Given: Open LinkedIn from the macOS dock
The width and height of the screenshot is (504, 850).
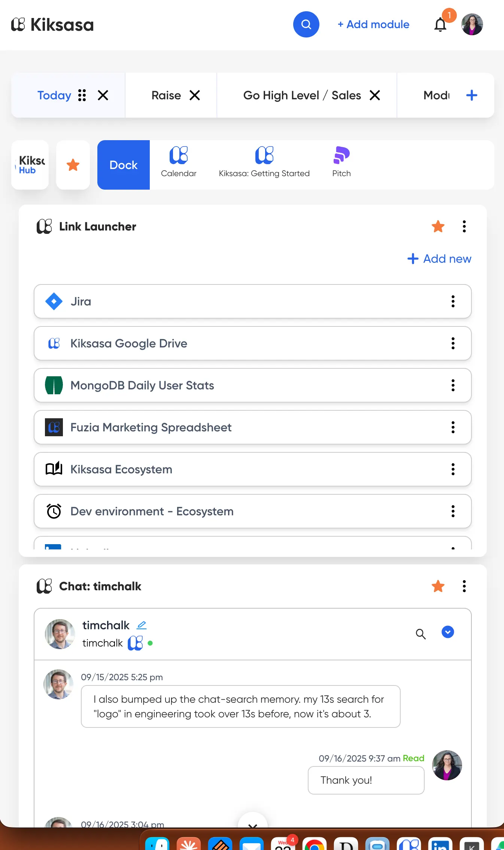Looking at the screenshot, I should [440, 843].
